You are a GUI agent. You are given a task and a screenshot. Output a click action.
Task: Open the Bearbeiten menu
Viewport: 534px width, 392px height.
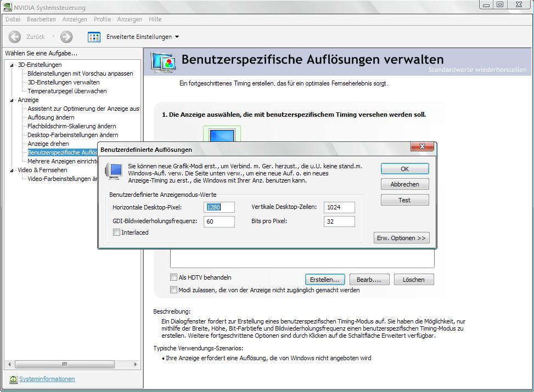tap(41, 19)
